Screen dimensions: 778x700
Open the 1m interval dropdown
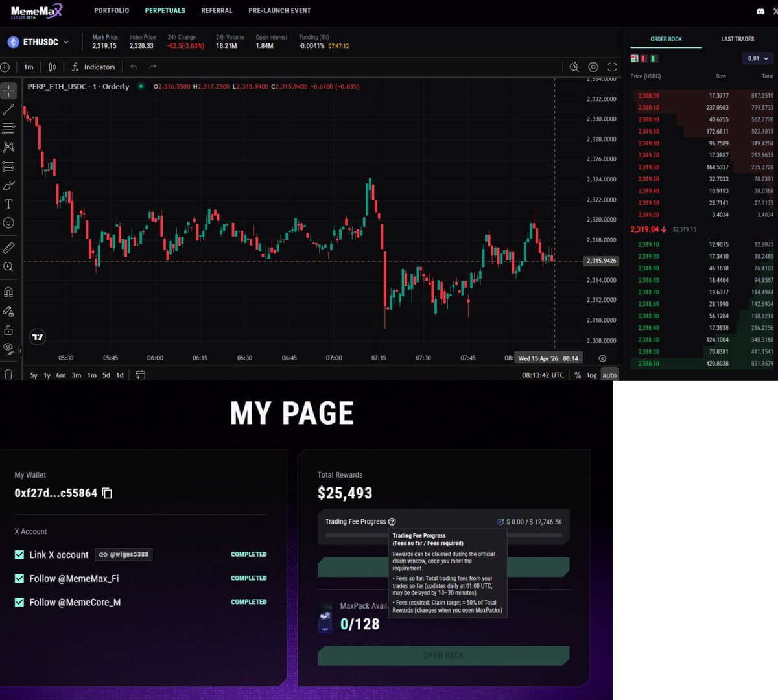click(29, 67)
